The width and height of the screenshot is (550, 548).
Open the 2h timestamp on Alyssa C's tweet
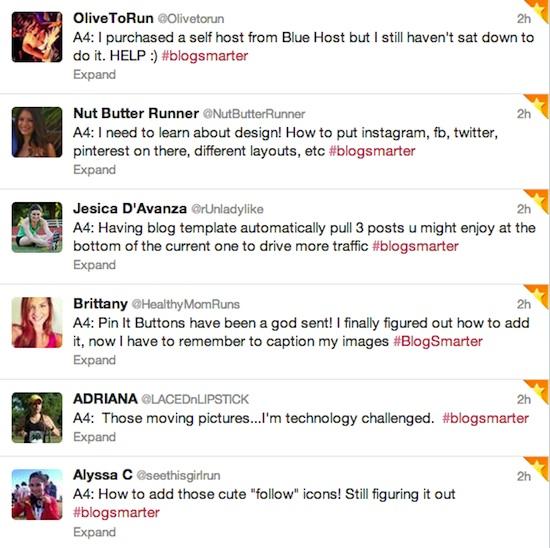coord(524,476)
